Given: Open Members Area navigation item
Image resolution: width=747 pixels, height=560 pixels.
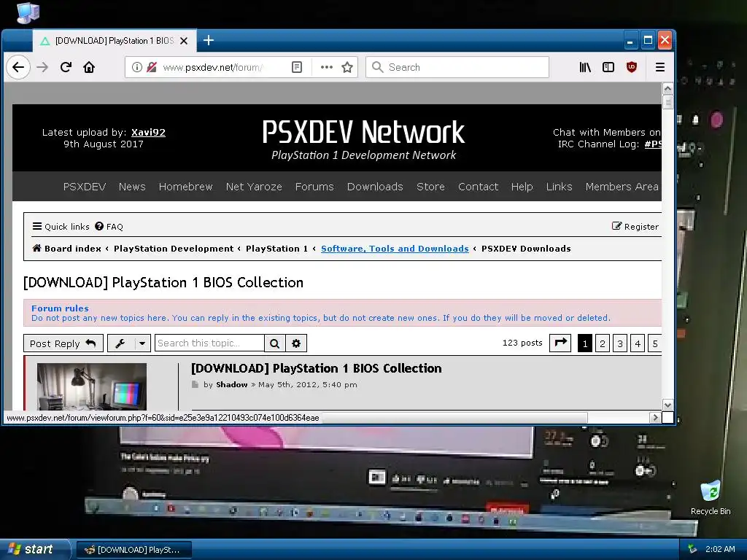Looking at the screenshot, I should 622,187.
